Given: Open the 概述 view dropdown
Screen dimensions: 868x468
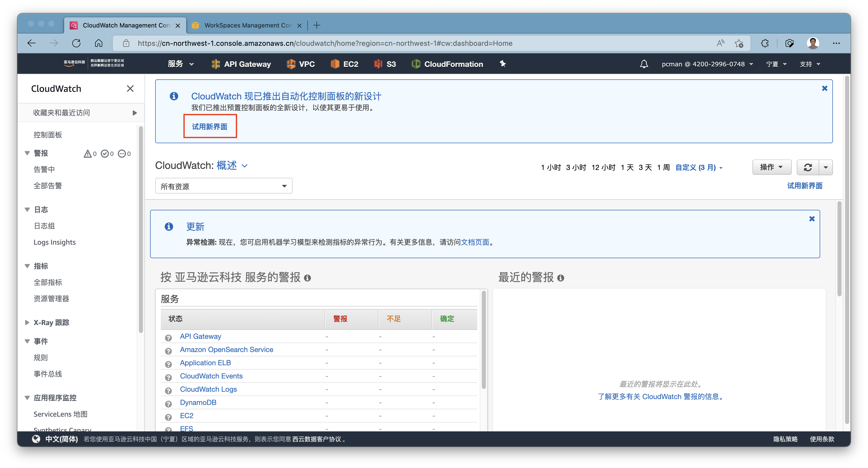Looking at the screenshot, I should [232, 165].
